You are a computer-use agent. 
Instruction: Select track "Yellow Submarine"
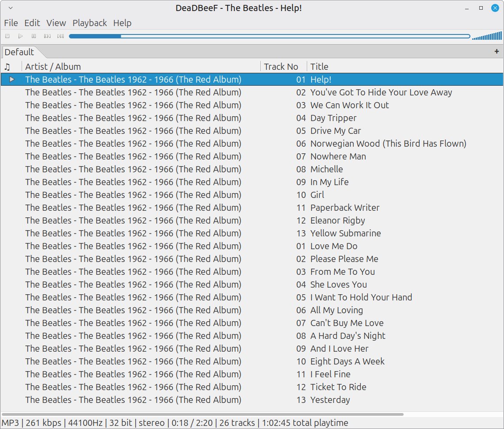click(252, 233)
